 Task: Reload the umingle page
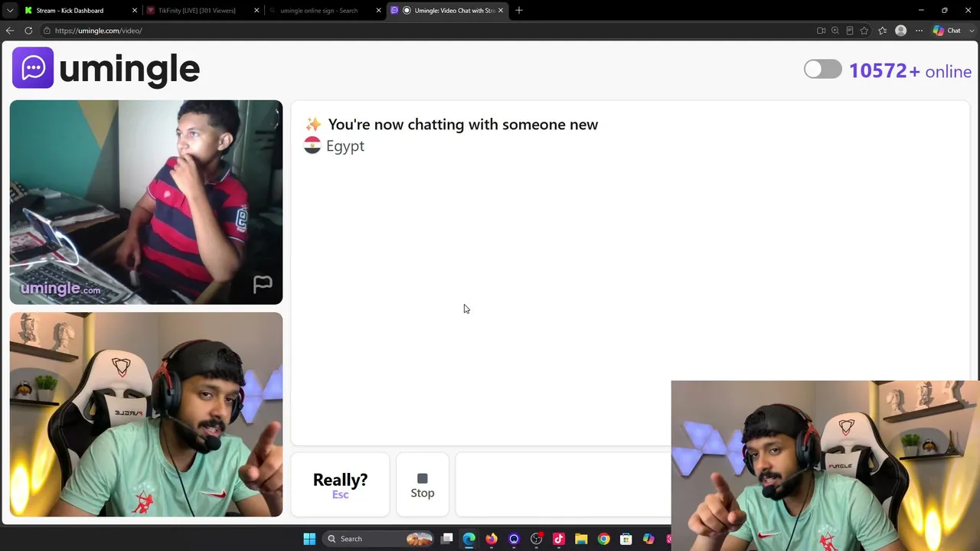point(28,31)
